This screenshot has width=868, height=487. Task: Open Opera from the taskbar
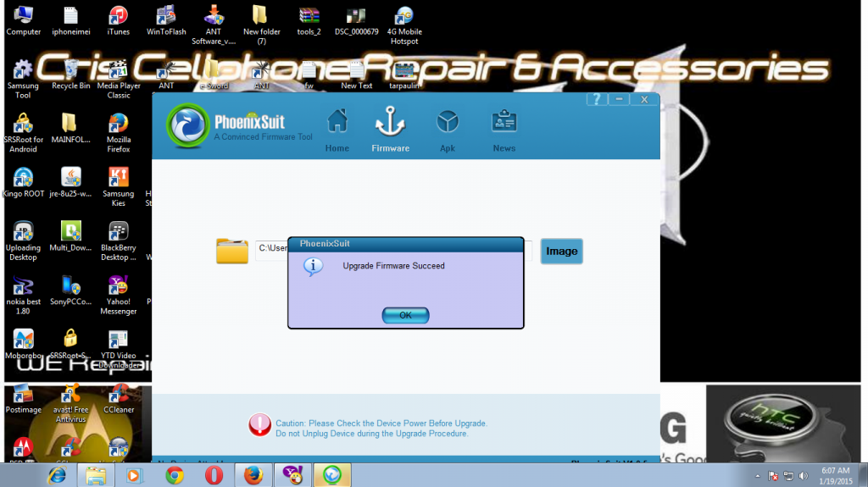pyautogui.click(x=214, y=475)
